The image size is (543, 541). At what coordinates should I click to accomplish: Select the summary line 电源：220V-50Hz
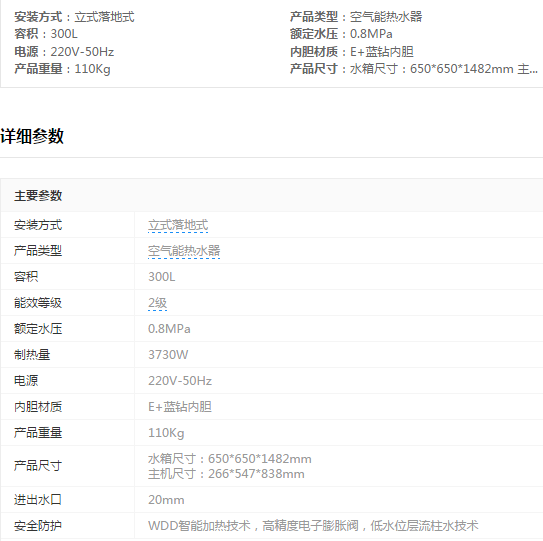pyautogui.click(x=64, y=52)
